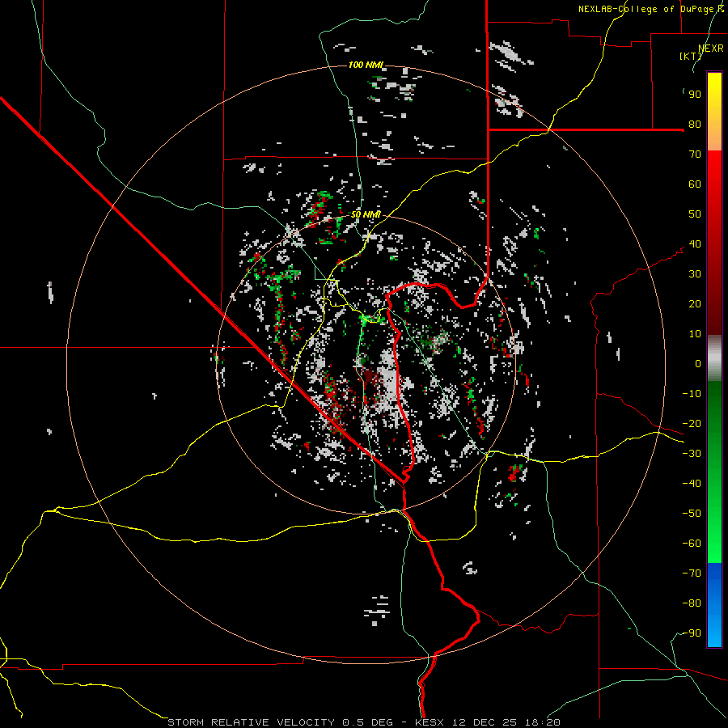Image resolution: width=728 pixels, height=728 pixels.
Task: Click the KESX radar site identifier
Action: [430, 722]
